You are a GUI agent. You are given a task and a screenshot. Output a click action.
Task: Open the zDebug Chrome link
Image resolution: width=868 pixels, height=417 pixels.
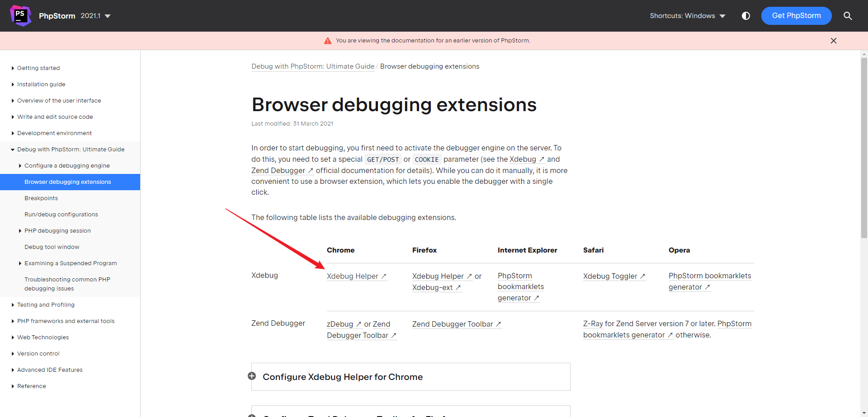pyautogui.click(x=344, y=324)
